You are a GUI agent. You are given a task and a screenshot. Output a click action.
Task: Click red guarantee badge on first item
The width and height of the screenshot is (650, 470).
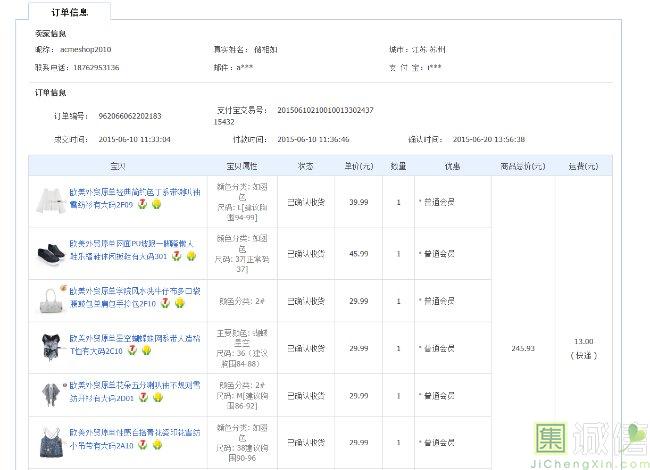point(141,204)
